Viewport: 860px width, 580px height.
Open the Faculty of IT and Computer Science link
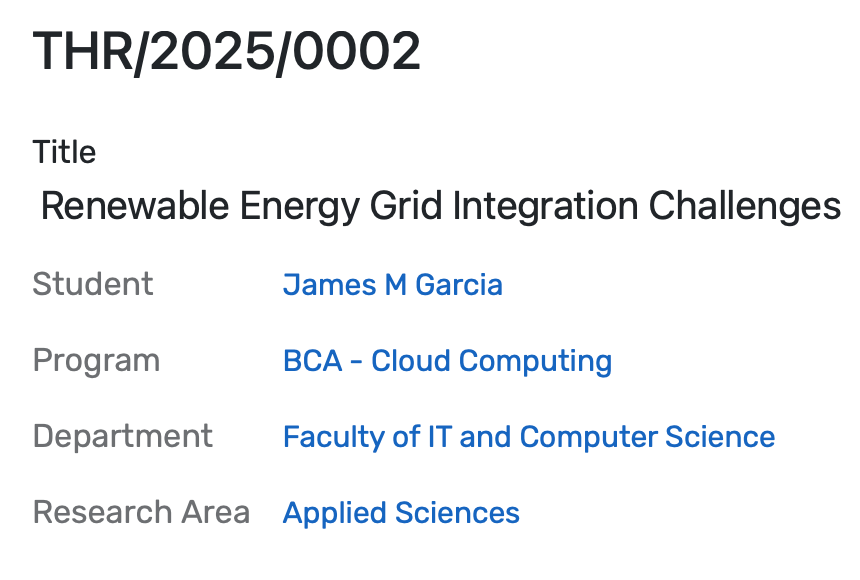click(529, 437)
